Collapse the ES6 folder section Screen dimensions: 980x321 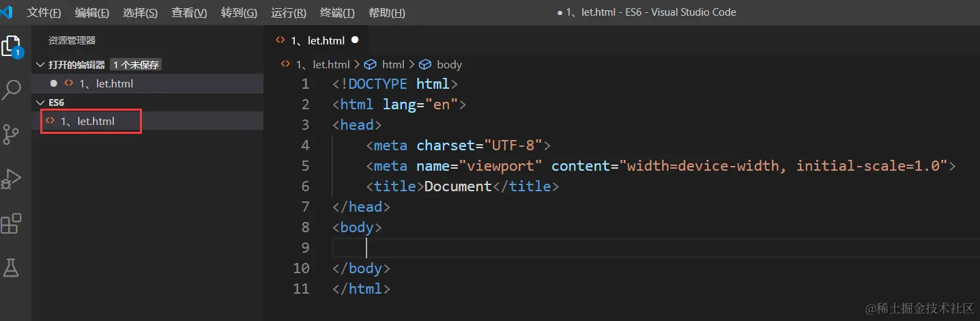(39, 102)
